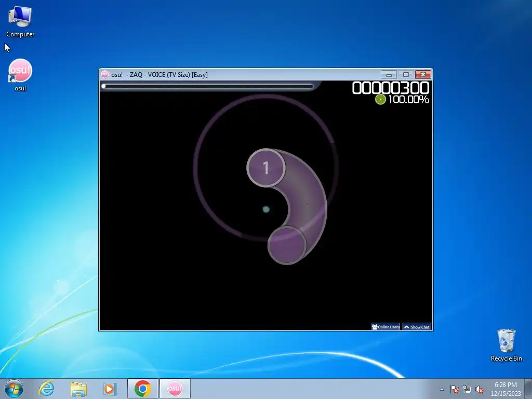Click the taskbar clock showing 6:28 PM

[506, 389]
